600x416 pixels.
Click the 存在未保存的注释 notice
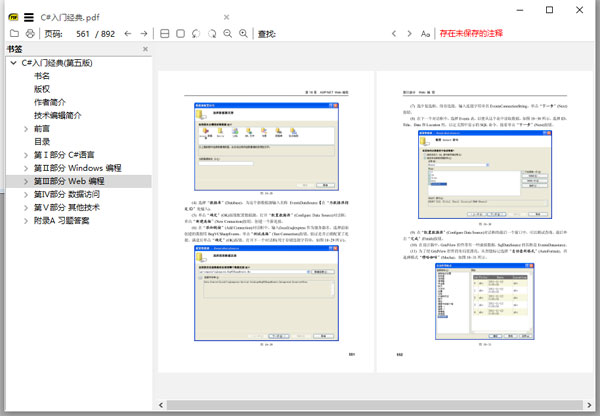tap(471, 33)
